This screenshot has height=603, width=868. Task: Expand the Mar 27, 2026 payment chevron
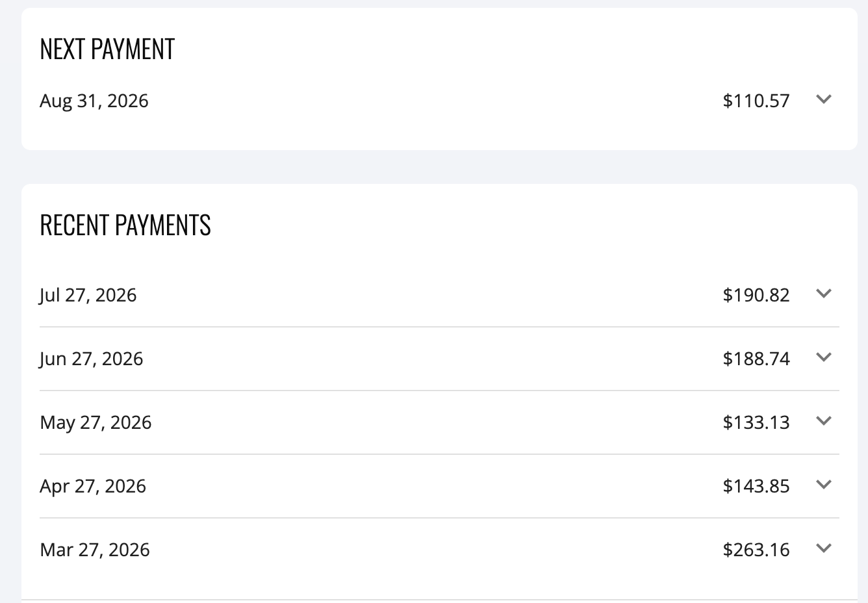click(823, 548)
